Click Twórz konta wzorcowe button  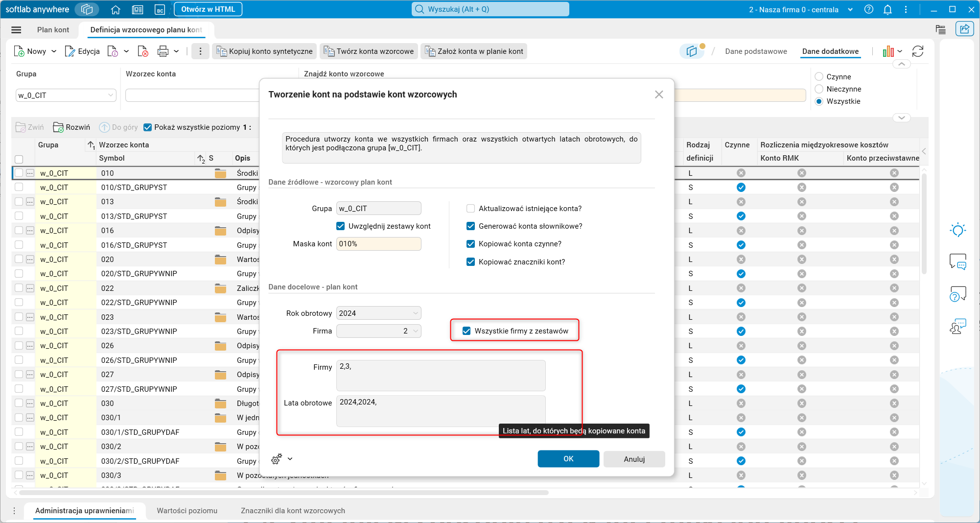tap(369, 51)
